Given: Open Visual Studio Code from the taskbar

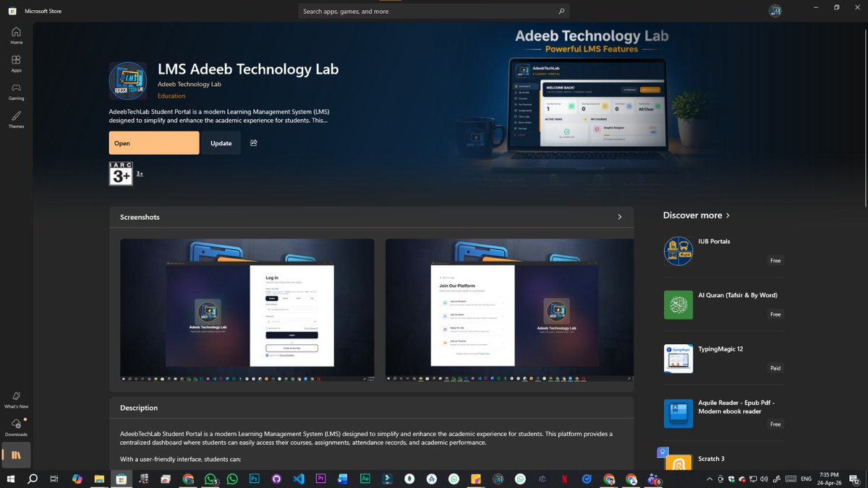Looking at the screenshot, I should point(298,479).
